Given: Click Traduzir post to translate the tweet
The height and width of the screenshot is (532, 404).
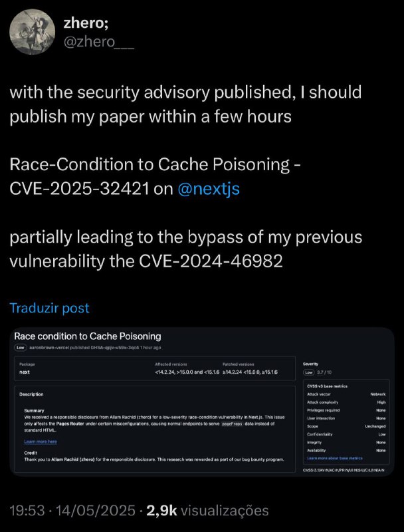Looking at the screenshot, I should coord(49,308).
